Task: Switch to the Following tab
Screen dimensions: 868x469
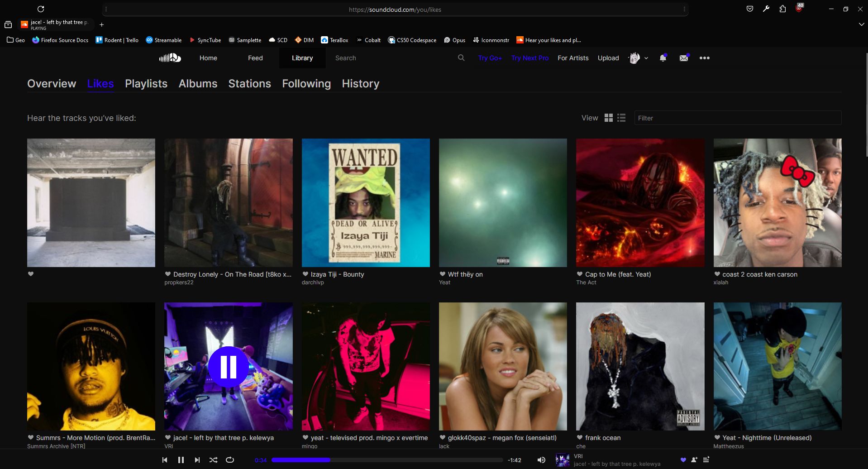Action: tap(306, 84)
